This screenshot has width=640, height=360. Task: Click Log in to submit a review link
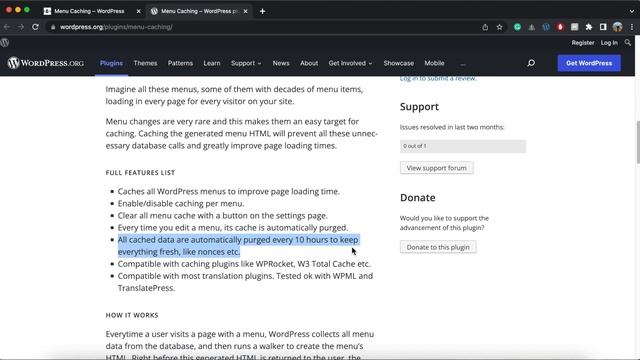click(x=438, y=78)
